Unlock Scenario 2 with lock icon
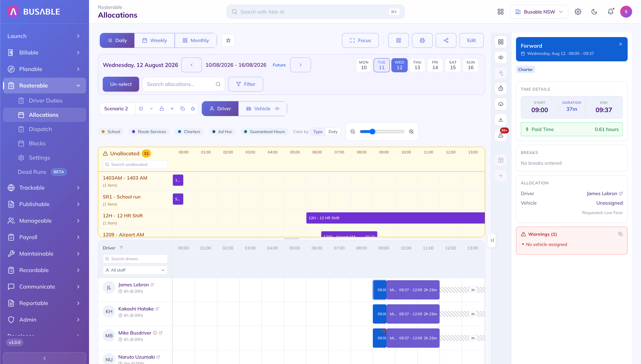 [162, 108]
